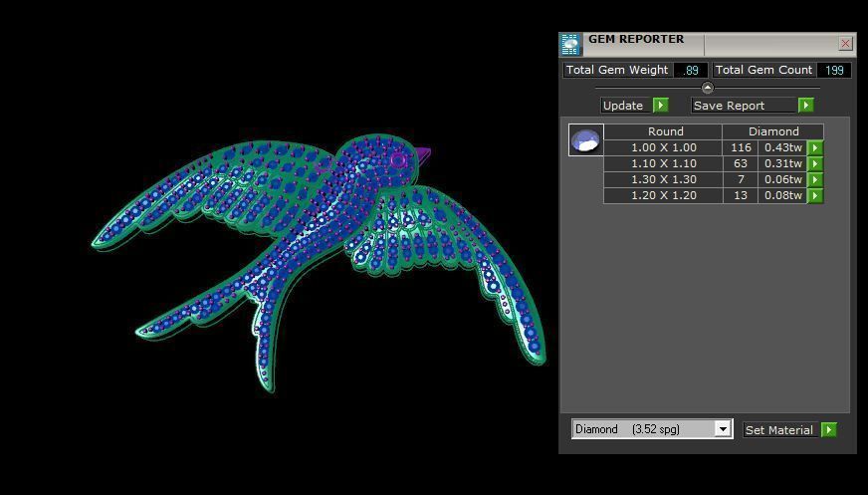The width and height of the screenshot is (868, 495).
Task: Click the count cell showing 63
Action: [x=741, y=164]
